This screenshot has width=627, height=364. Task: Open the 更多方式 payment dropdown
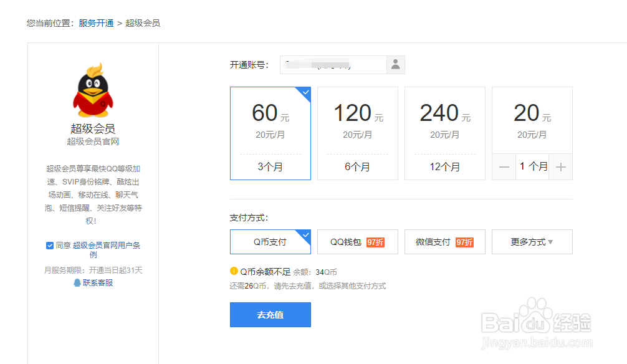532,241
